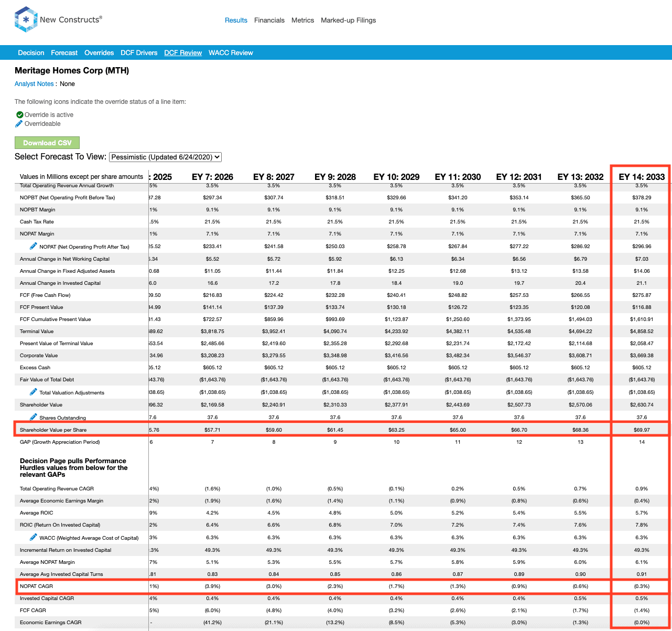
Task: Open the Overrides tab
Action: (99, 53)
